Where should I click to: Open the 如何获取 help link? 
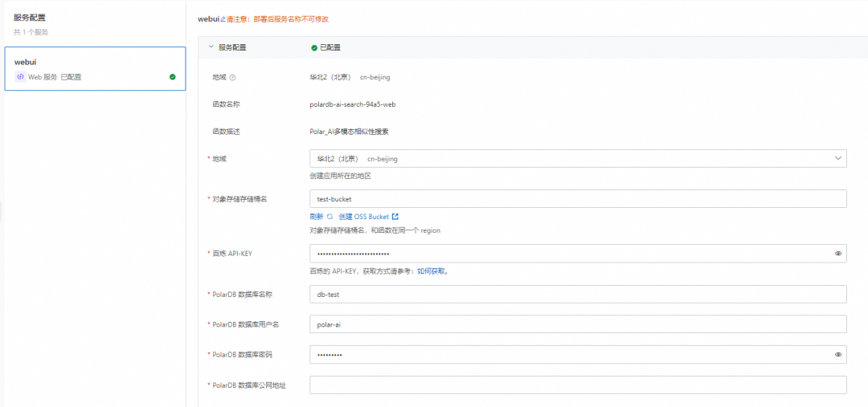point(431,271)
